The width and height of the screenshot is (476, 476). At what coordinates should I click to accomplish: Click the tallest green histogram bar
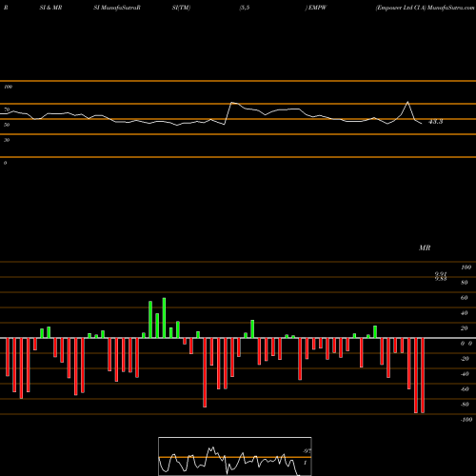pos(164,318)
